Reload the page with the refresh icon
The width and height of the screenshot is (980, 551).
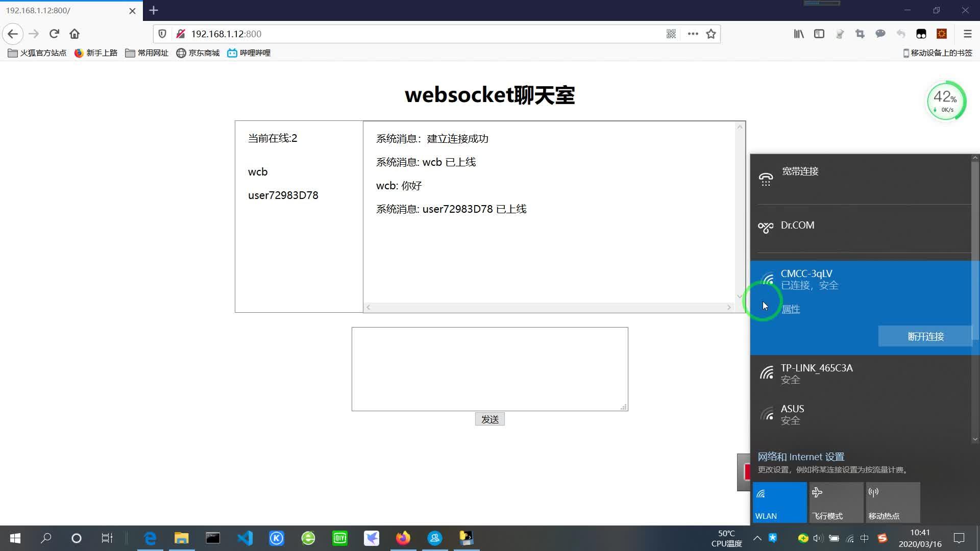click(x=54, y=34)
